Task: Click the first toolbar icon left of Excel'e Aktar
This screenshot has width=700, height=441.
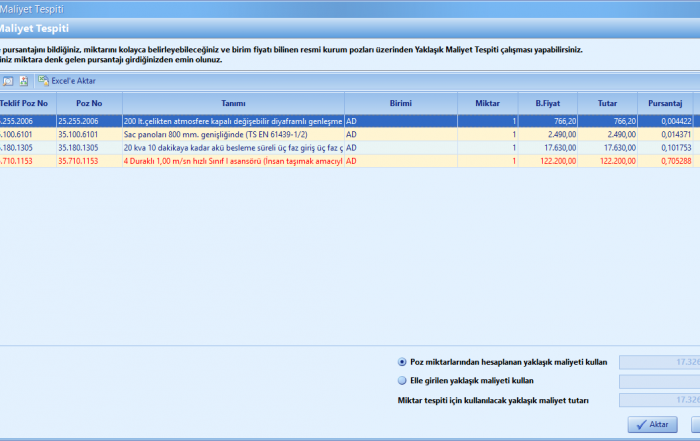Action: point(8,80)
